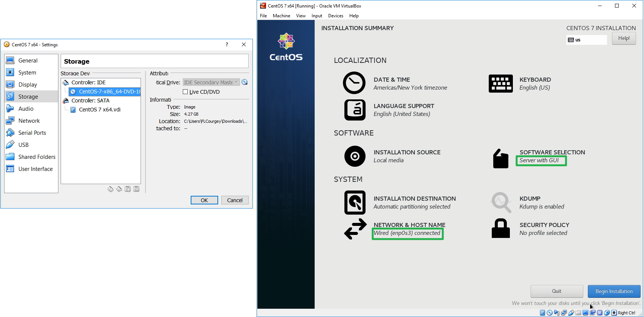
Task: Select Controller: IDE in storage tree
Action: [88, 82]
